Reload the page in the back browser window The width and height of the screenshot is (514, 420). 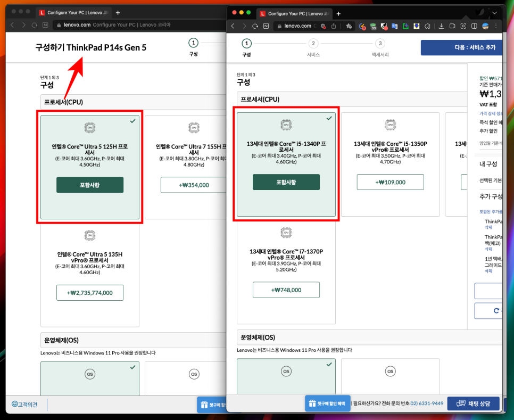[x=35, y=25]
